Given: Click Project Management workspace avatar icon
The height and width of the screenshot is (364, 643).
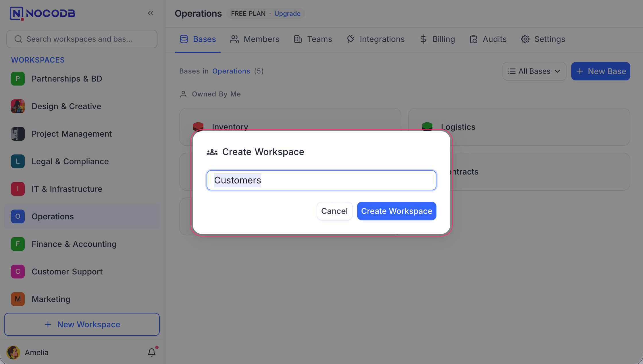Looking at the screenshot, I should pos(18,134).
